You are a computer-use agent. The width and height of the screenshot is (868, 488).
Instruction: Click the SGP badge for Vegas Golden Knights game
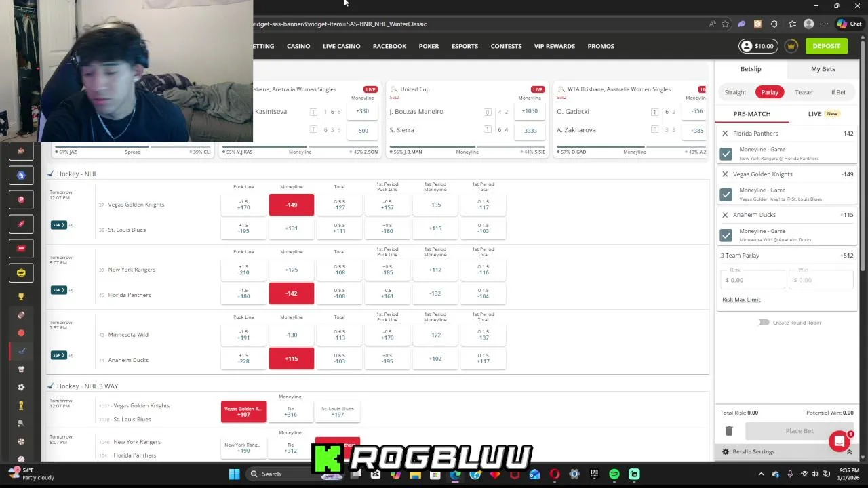coord(59,225)
